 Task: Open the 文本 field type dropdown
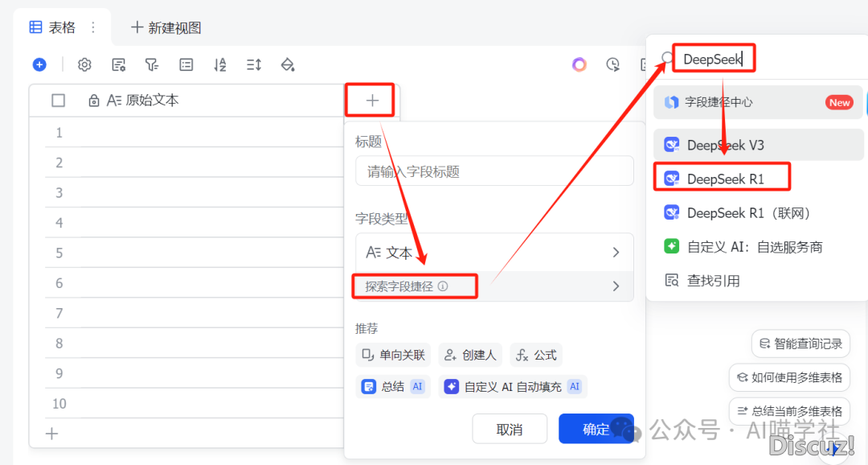click(x=494, y=252)
